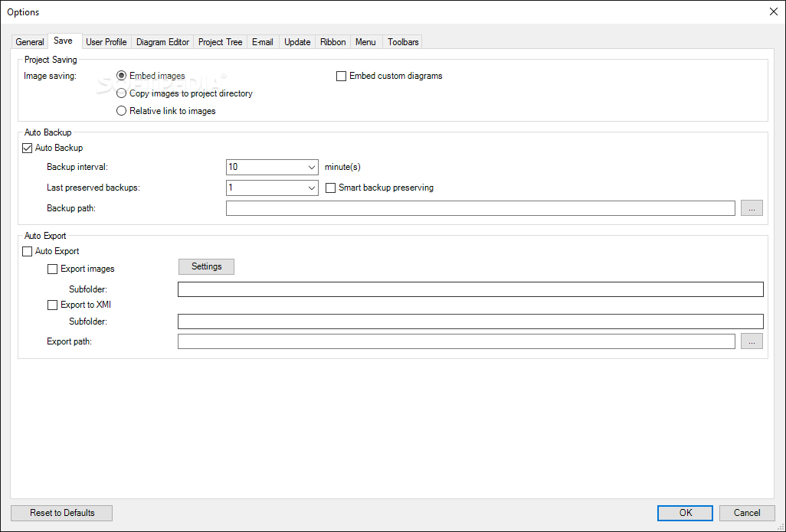This screenshot has width=786, height=532.
Task: Expand the Last preserved backups dropdown
Action: (311, 188)
